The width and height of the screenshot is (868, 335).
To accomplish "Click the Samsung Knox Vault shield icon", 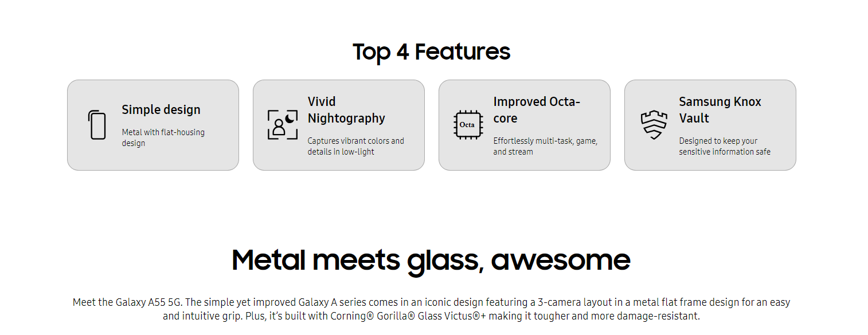I will [x=654, y=125].
